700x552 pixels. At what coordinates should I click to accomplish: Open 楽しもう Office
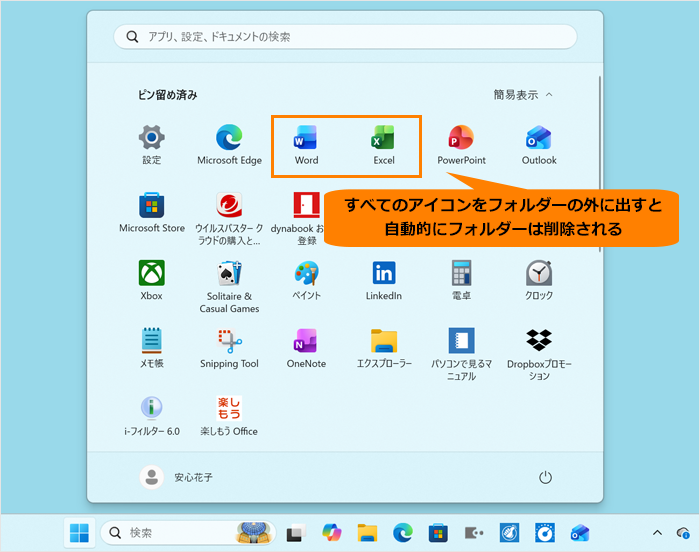click(229, 416)
